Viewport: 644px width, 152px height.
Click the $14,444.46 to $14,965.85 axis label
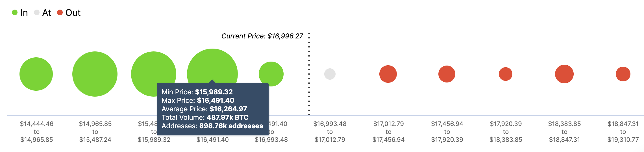(37, 132)
